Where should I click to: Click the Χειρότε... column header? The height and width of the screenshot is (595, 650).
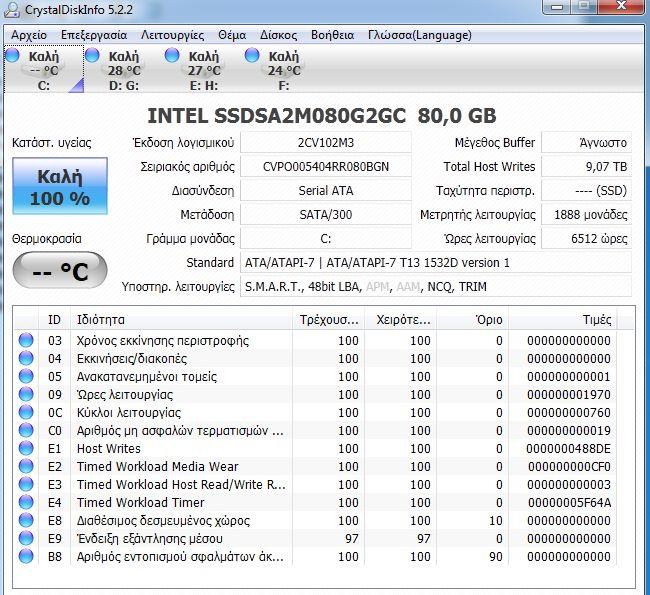(401, 320)
